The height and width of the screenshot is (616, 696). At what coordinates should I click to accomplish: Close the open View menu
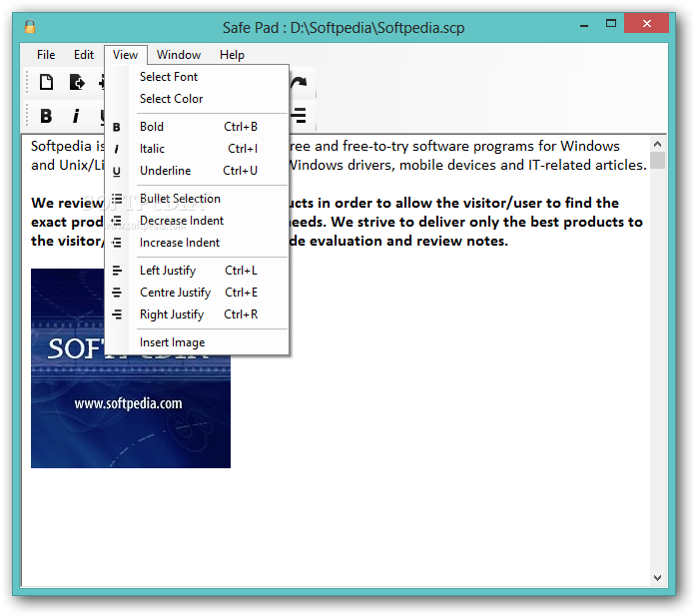[126, 55]
